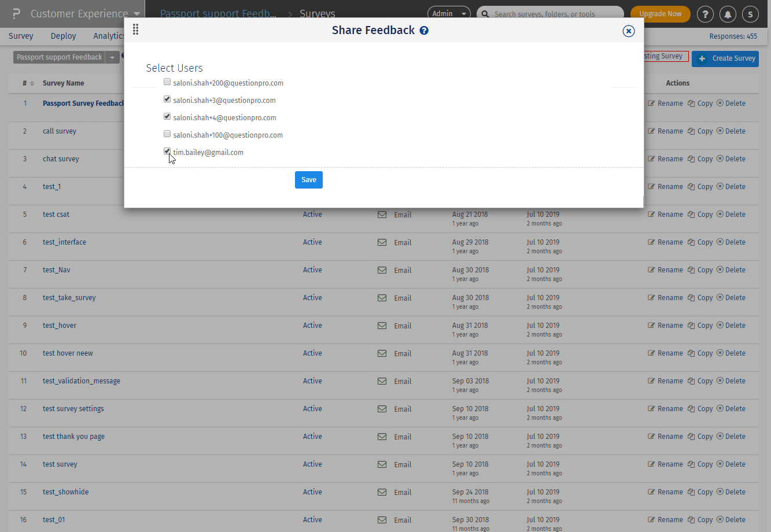771x532 pixels.
Task: Rename the test_Nav survey
Action: pos(665,270)
